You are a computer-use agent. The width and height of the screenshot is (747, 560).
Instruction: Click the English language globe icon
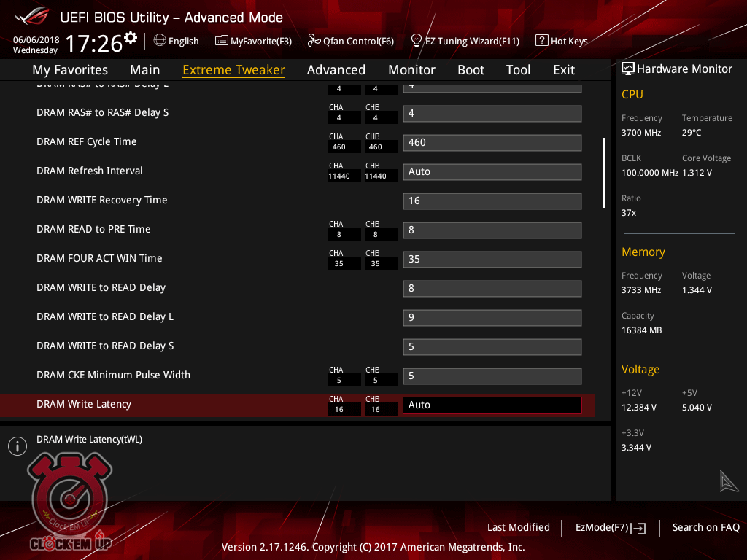160,41
